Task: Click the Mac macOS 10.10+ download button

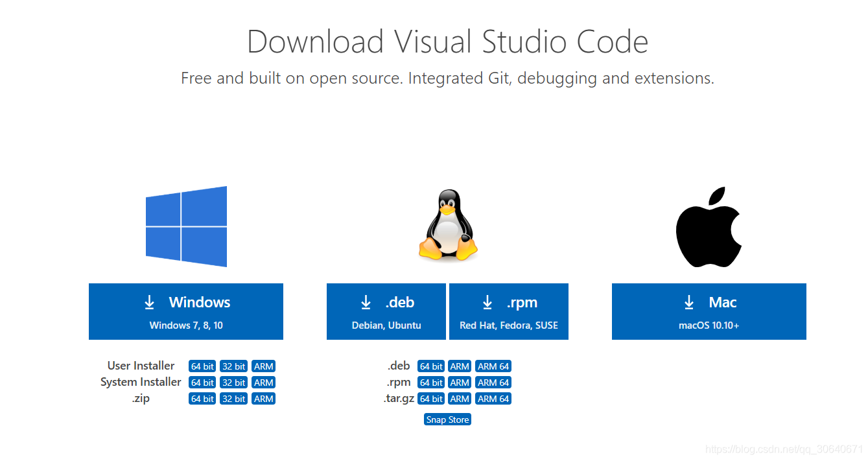Action: 709,311
